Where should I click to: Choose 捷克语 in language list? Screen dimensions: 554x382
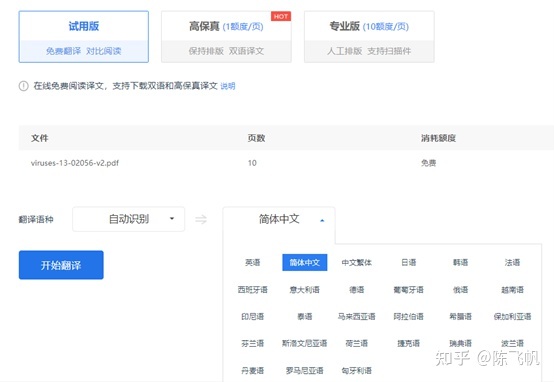click(x=408, y=343)
